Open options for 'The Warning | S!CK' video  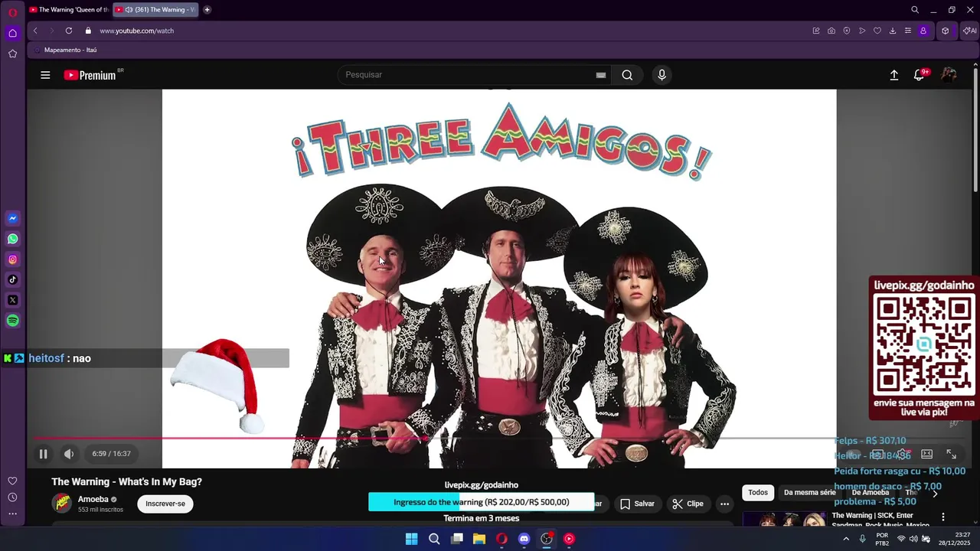coord(943,517)
